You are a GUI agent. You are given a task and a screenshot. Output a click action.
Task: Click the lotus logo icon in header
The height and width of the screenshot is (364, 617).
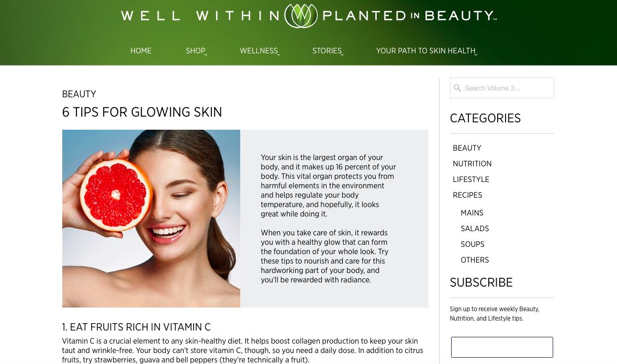pos(300,16)
